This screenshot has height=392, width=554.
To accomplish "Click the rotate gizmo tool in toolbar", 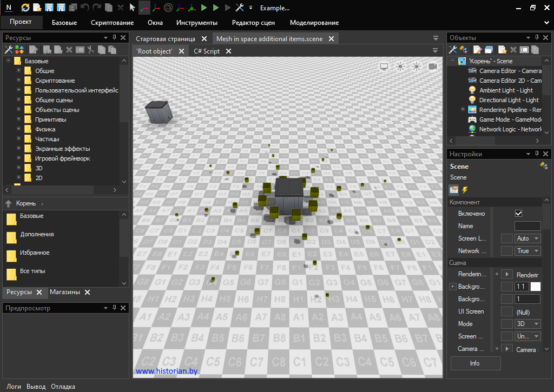I will [168, 8].
